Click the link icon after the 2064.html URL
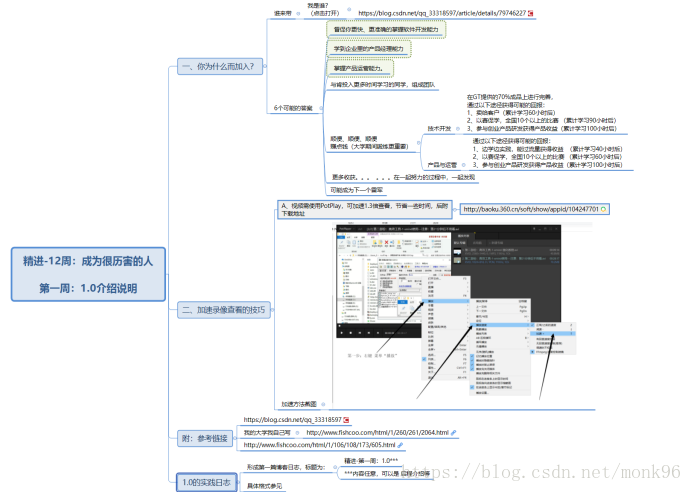The image size is (692, 492). click(x=453, y=433)
